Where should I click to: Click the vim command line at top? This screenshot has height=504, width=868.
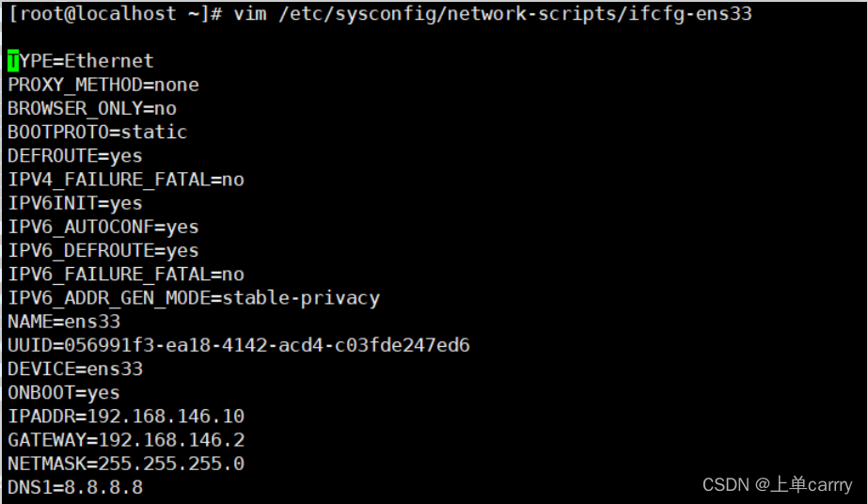(x=379, y=14)
